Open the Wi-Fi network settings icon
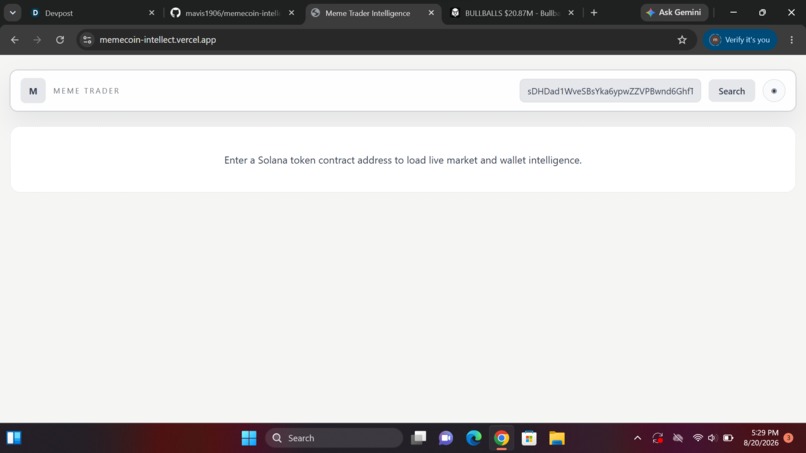 click(698, 438)
